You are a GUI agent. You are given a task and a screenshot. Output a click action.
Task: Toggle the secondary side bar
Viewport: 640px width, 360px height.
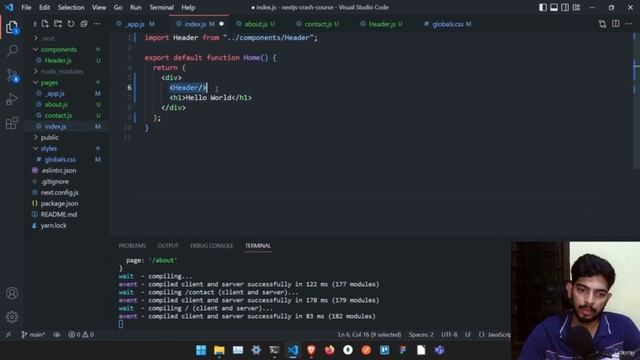(565, 7)
